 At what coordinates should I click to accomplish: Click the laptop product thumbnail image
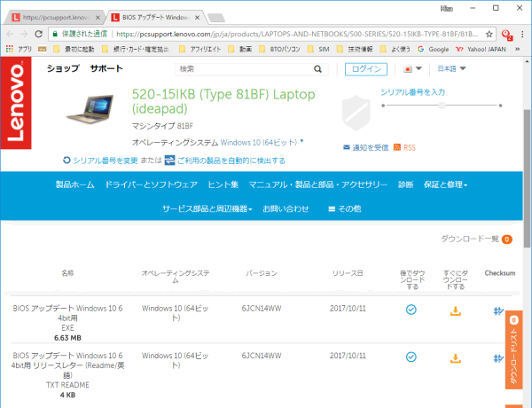[x=90, y=109]
